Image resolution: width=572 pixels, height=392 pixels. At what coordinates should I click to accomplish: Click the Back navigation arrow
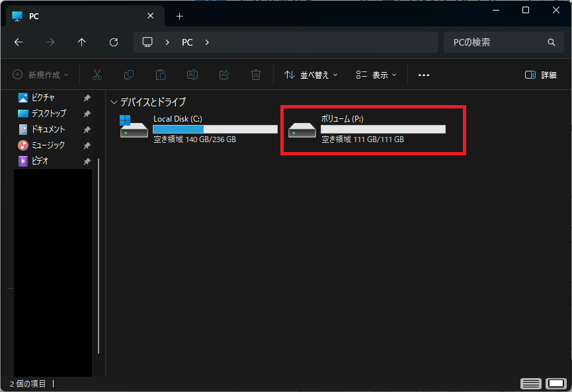(x=19, y=42)
